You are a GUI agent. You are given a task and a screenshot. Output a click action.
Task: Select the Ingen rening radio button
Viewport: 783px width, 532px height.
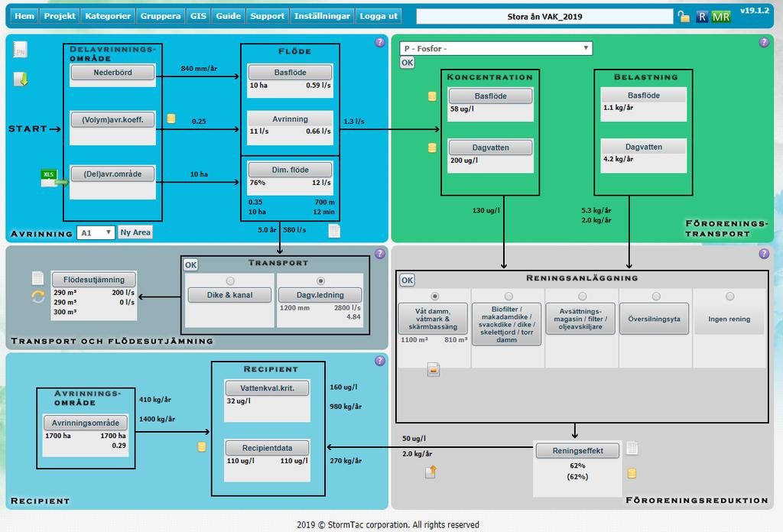(729, 297)
